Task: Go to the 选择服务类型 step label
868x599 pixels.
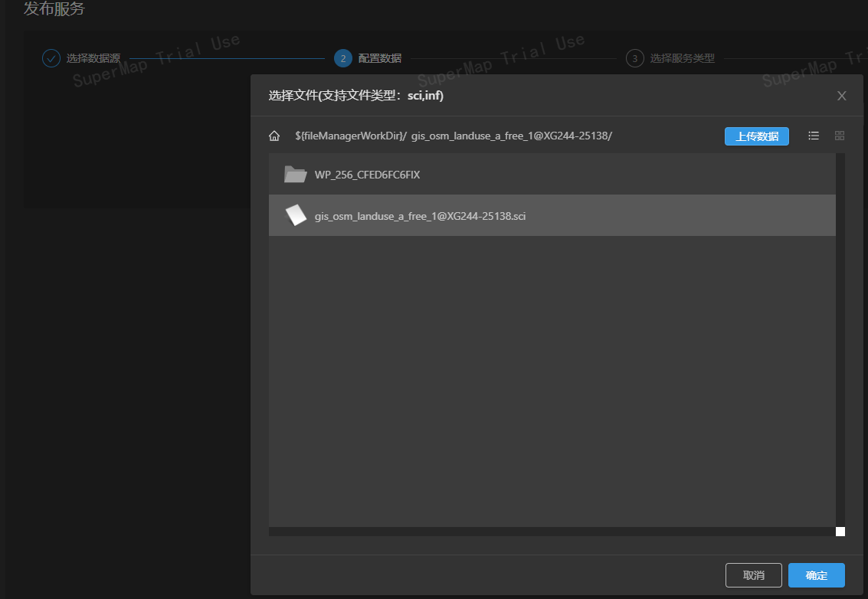Action: point(682,58)
